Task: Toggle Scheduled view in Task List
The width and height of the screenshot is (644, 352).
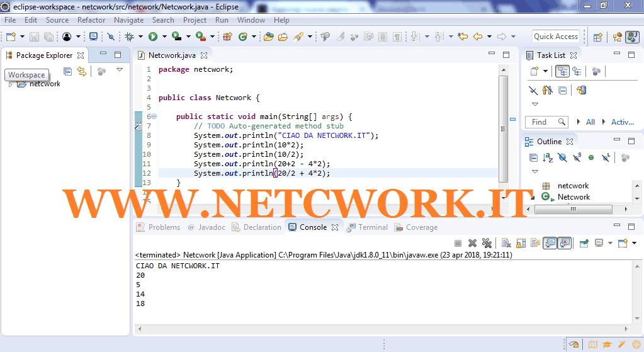Action: pyautogui.click(x=577, y=71)
